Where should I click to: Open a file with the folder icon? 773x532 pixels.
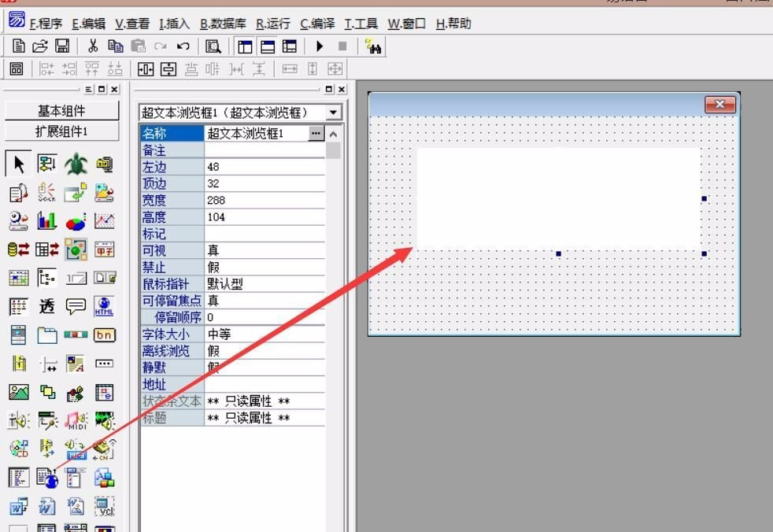40,46
